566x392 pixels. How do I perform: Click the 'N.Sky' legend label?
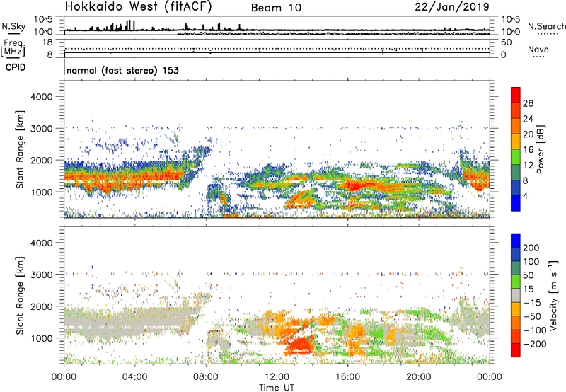tap(13, 26)
